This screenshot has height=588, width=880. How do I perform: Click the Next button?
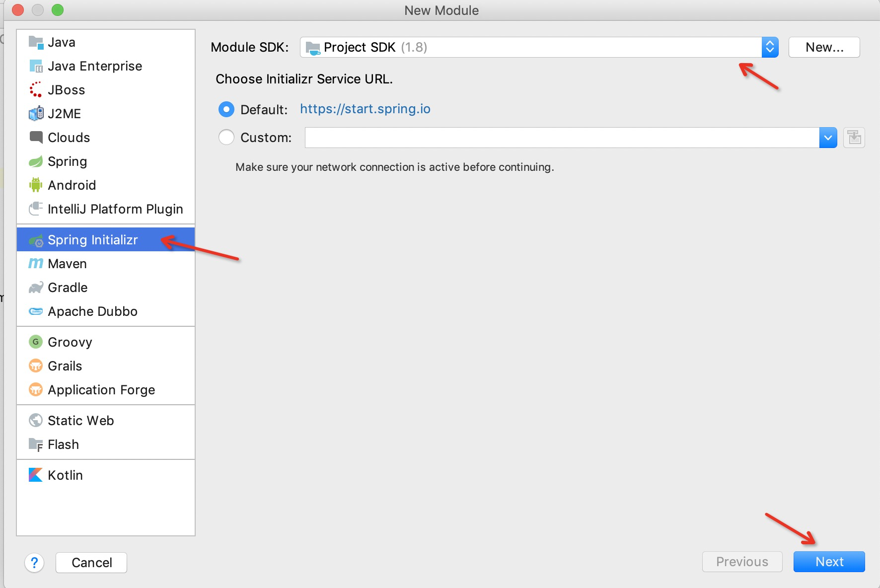pyautogui.click(x=829, y=562)
